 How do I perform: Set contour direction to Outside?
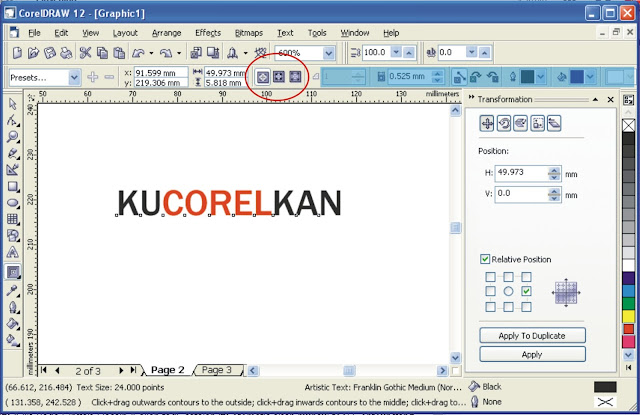click(x=296, y=76)
